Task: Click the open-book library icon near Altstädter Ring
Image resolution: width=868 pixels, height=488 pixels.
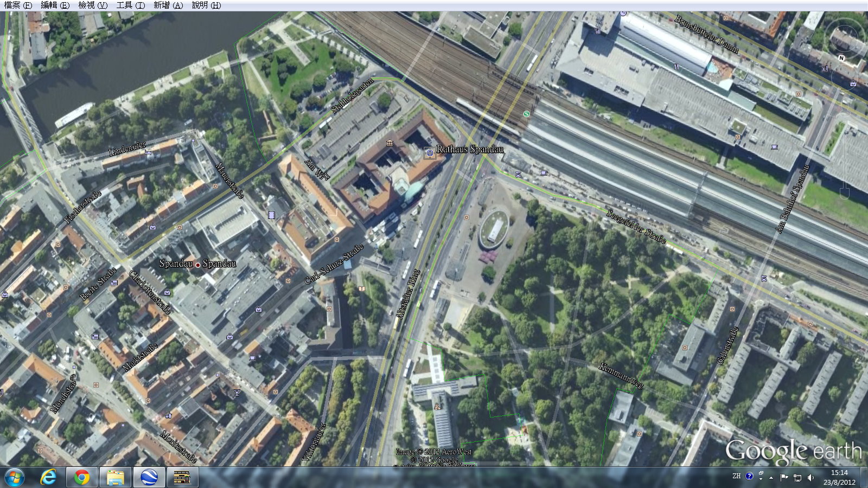Action: tap(361, 288)
